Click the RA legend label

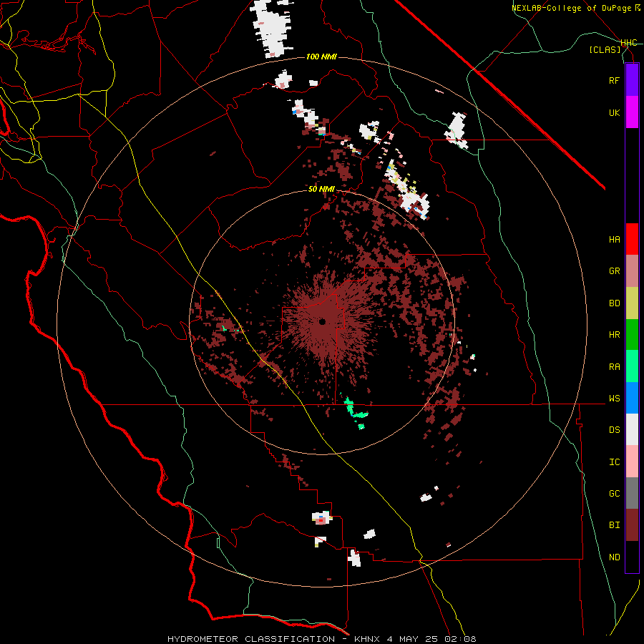(x=614, y=366)
